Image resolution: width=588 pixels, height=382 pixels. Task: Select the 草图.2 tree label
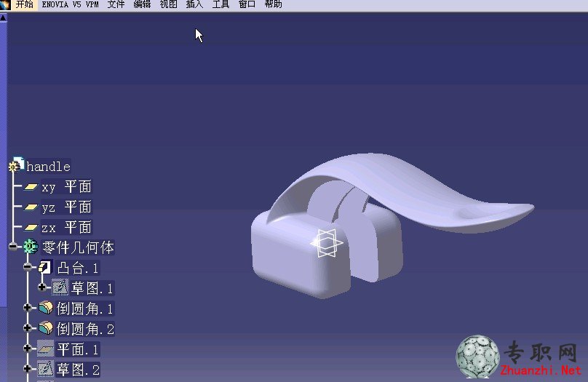[x=78, y=370]
